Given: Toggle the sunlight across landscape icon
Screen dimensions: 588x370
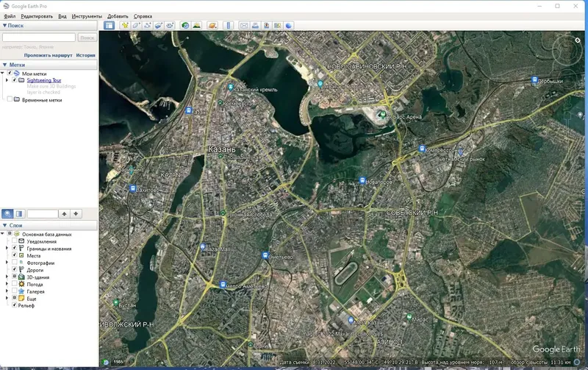Looking at the screenshot, I should coord(196,26).
